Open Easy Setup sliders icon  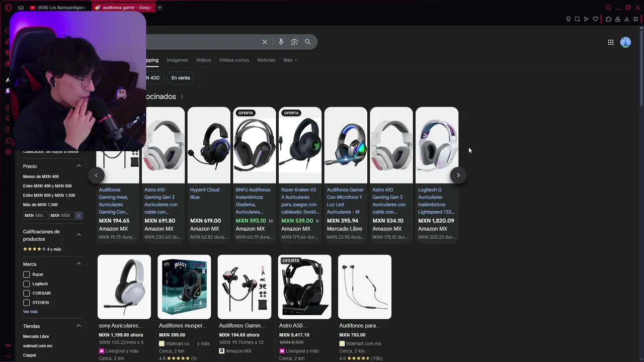(x=636, y=19)
